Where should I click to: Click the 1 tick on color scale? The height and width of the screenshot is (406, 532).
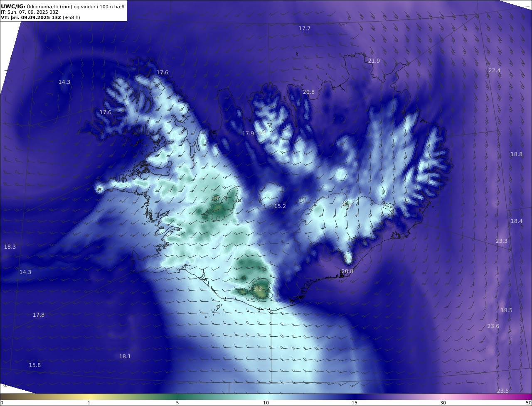[89, 403]
